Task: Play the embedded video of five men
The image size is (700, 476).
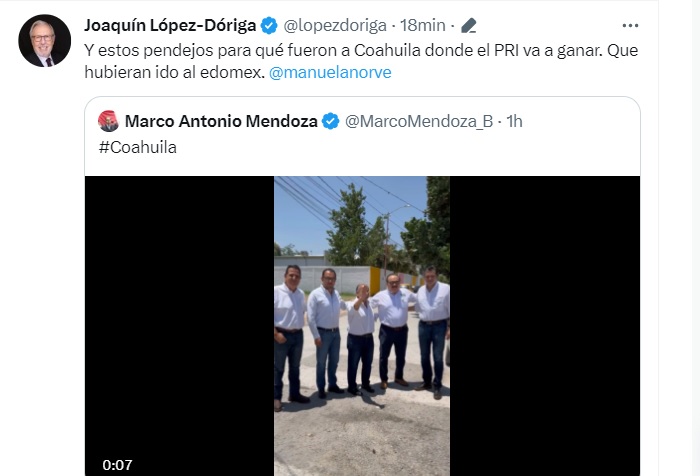Action: pos(362,326)
